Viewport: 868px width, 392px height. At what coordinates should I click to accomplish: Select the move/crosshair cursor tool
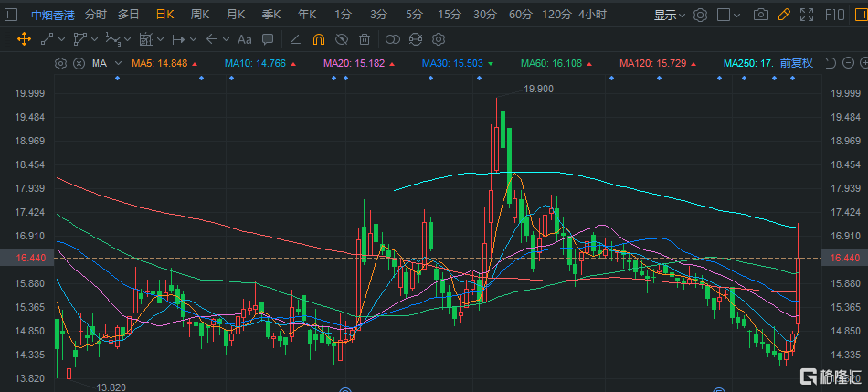[24, 39]
